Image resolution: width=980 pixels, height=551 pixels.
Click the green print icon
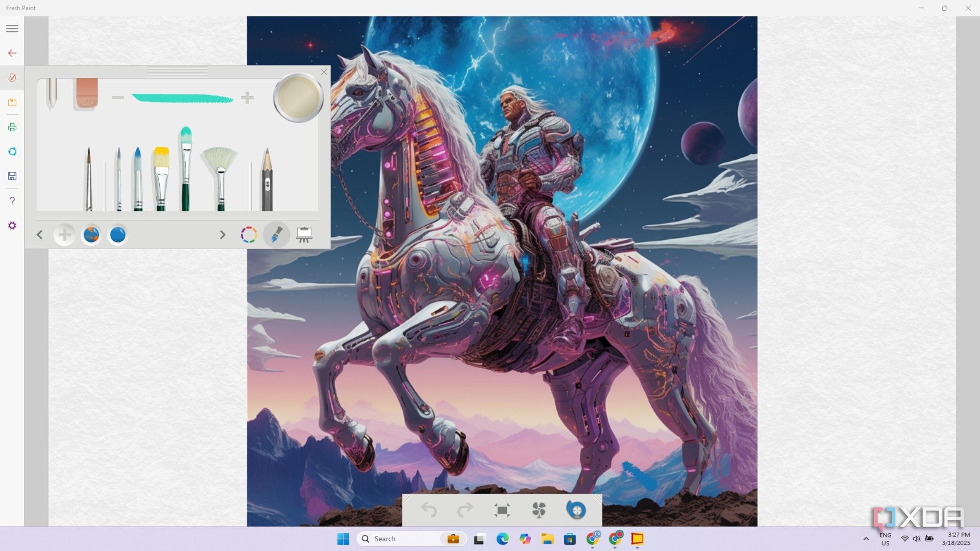(x=12, y=127)
